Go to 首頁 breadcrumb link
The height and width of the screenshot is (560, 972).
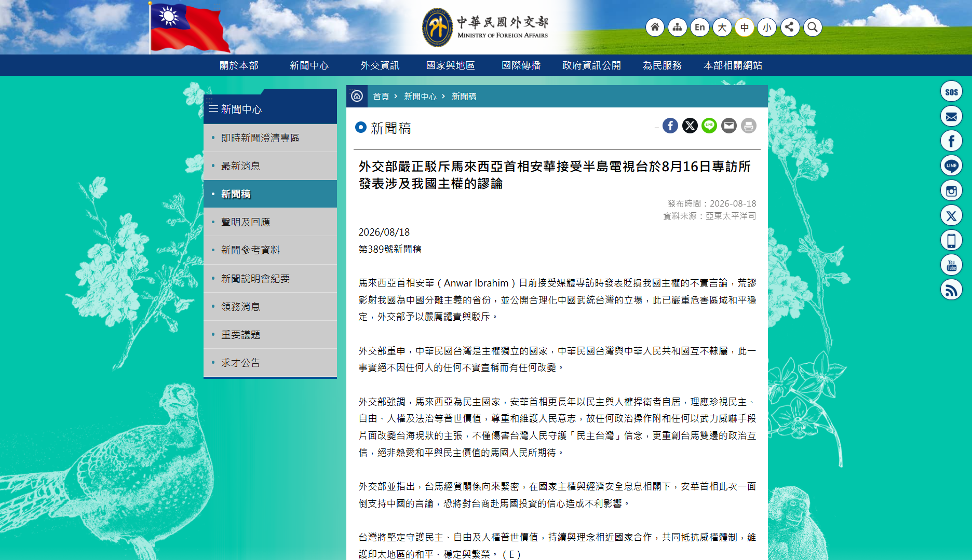pyautogui.click(x=381, y=97)
